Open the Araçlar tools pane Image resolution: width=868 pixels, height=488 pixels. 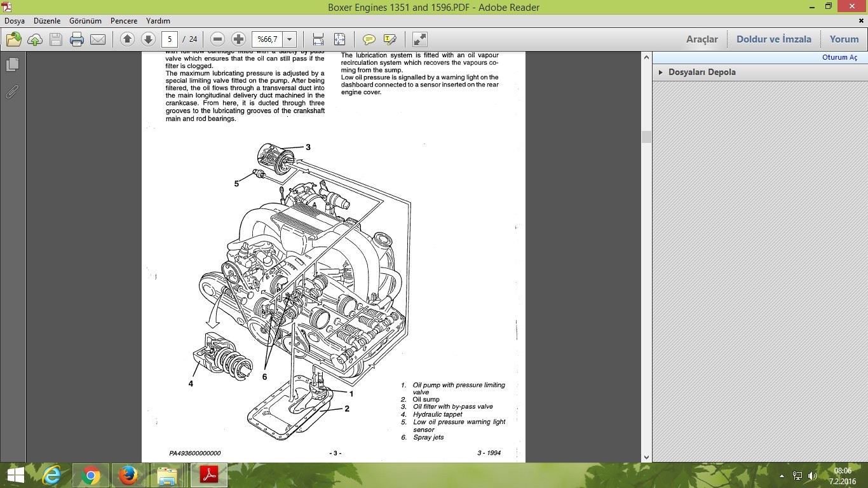tap(702, 39)
